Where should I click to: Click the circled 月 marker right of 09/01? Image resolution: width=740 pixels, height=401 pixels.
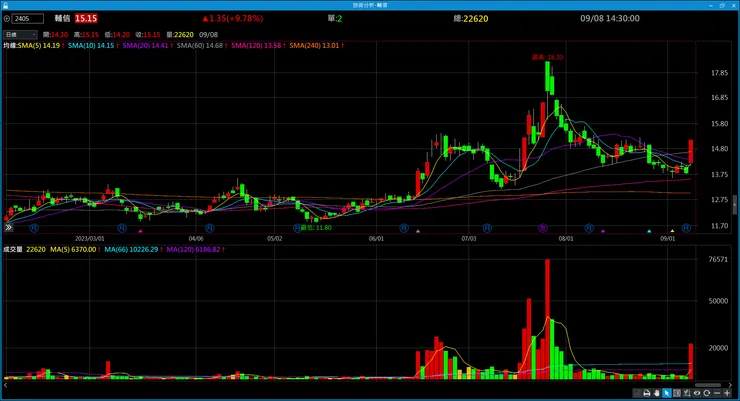click(686, 228)
